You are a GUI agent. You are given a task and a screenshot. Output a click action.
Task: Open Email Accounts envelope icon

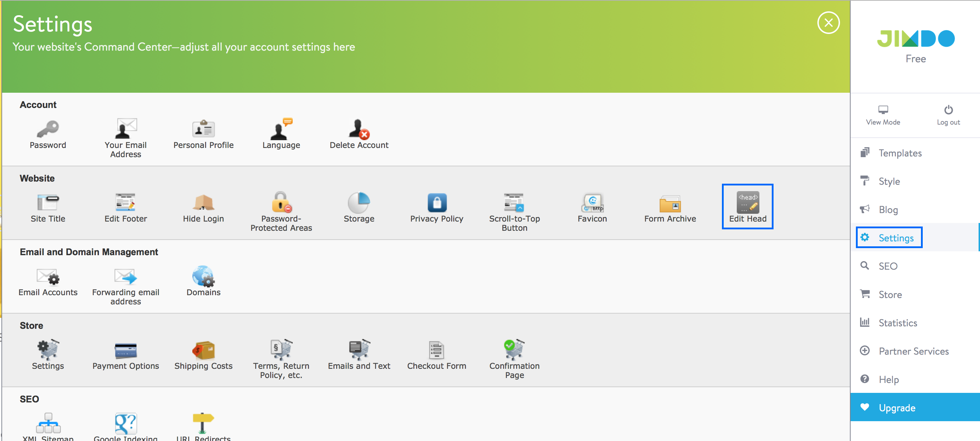(x=48, y=276)
